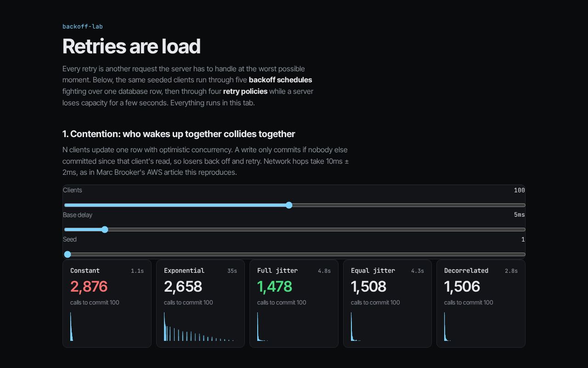The width and height of the screenshot is (588, 368).
Task: Click the Full jitter histogram chart
Action: (x=294, y=327)
